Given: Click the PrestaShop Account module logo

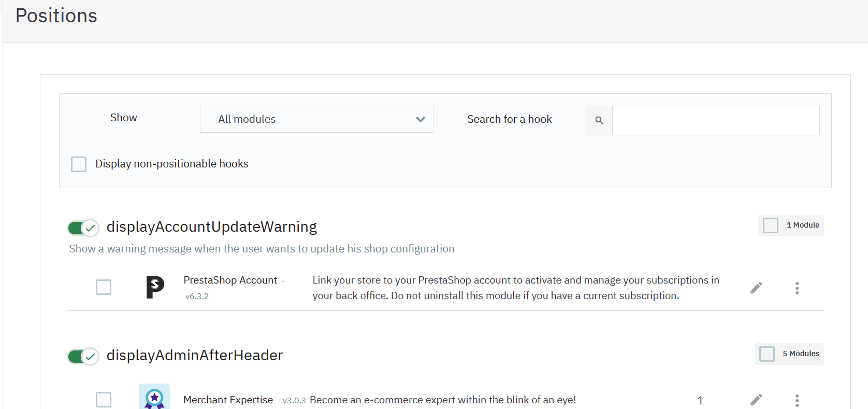Looking at the screenshot, I should [x=155, y=287].
